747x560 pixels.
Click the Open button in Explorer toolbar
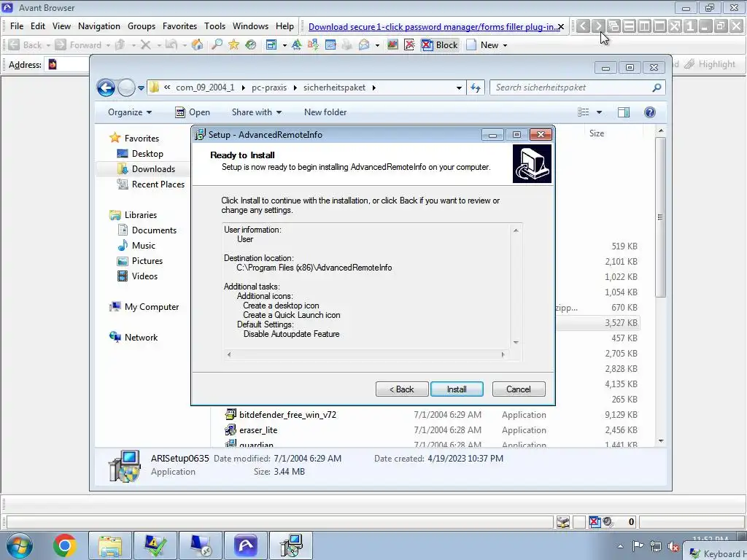click(x=193, y=112)
